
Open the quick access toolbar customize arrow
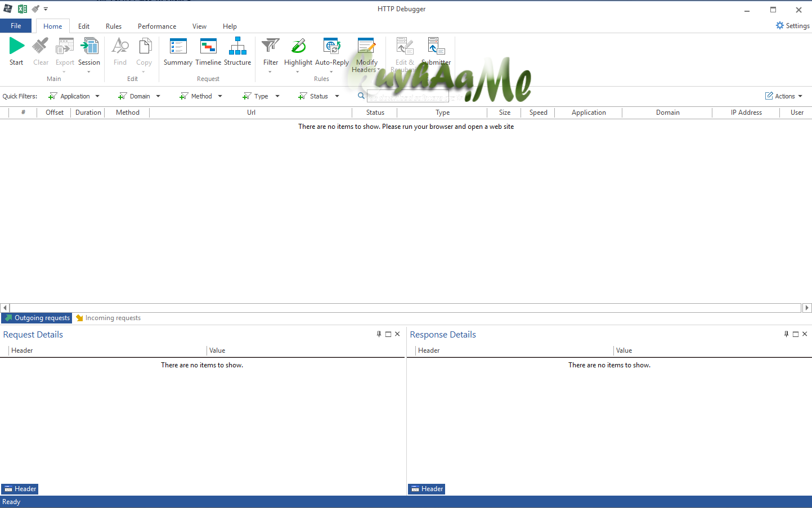tap(46, 9)
